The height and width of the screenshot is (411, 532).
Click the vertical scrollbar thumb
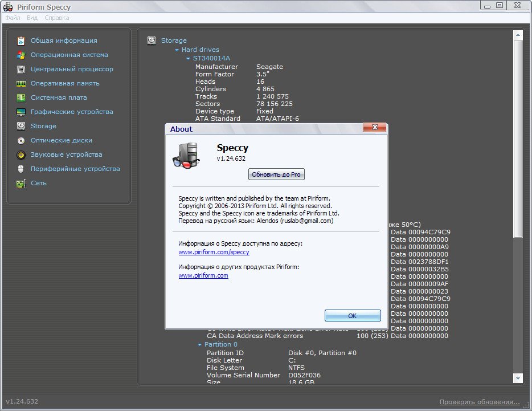(518, 139)
